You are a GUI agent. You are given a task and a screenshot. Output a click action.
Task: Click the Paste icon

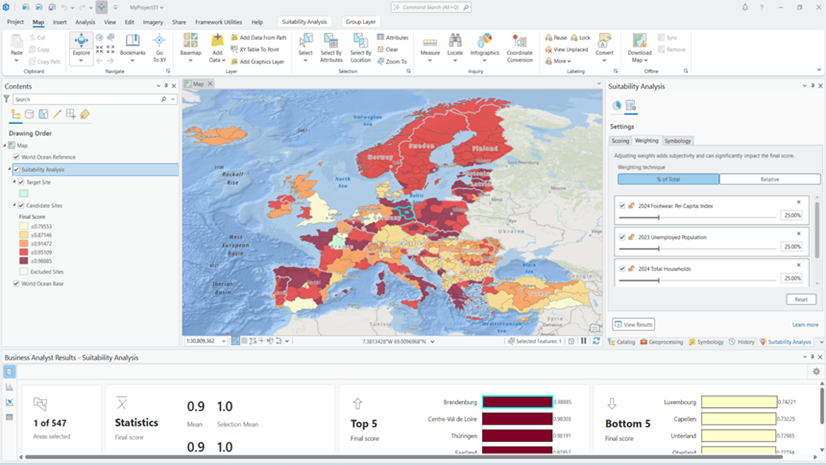[x=17, y=41]
